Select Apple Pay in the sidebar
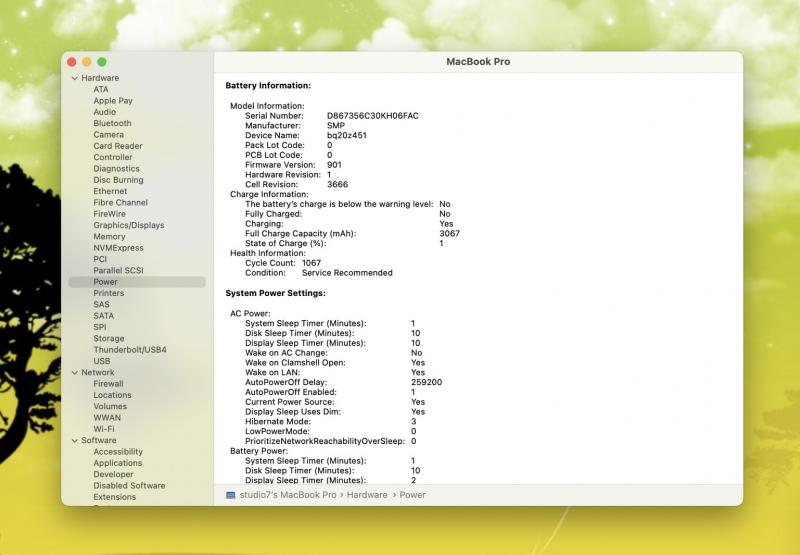 click(113, 100)
